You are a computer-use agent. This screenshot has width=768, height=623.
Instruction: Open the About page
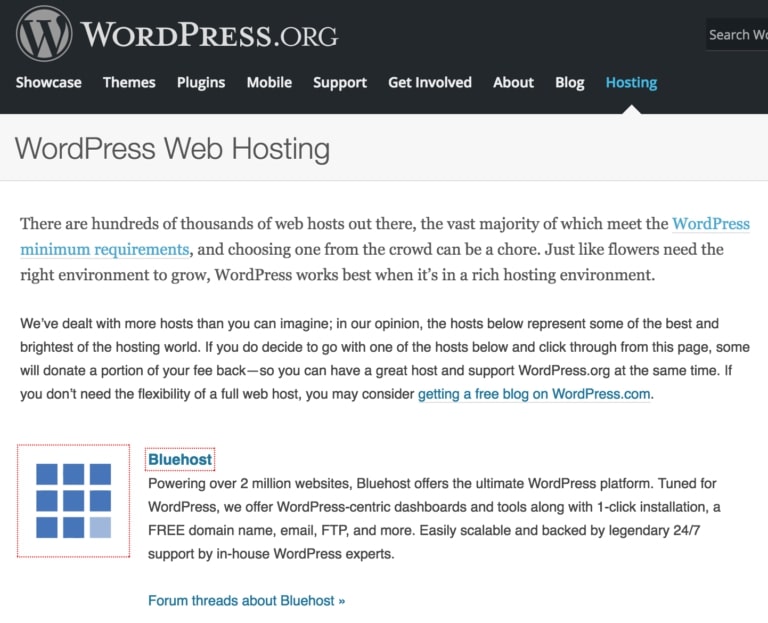tap(513, 82)
